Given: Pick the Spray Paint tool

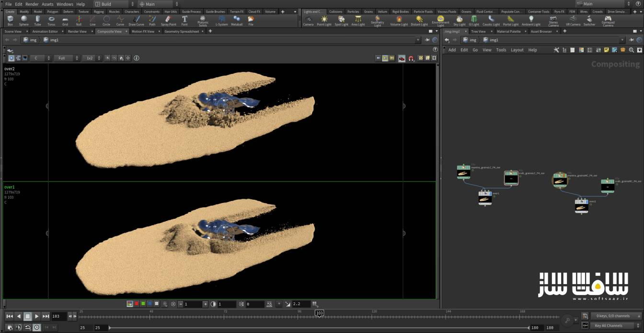Looking at the screenshot, I should (x=168, y=21).
